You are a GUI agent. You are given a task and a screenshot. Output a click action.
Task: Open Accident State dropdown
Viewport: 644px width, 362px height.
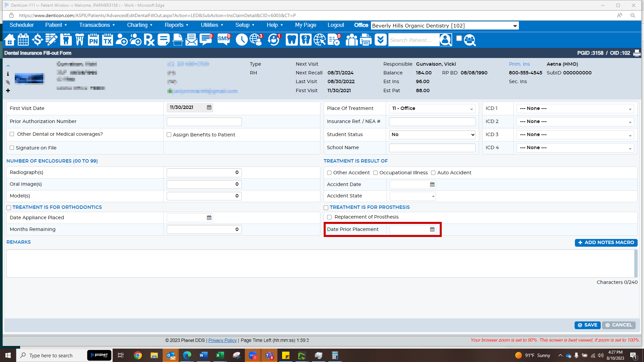413,196
